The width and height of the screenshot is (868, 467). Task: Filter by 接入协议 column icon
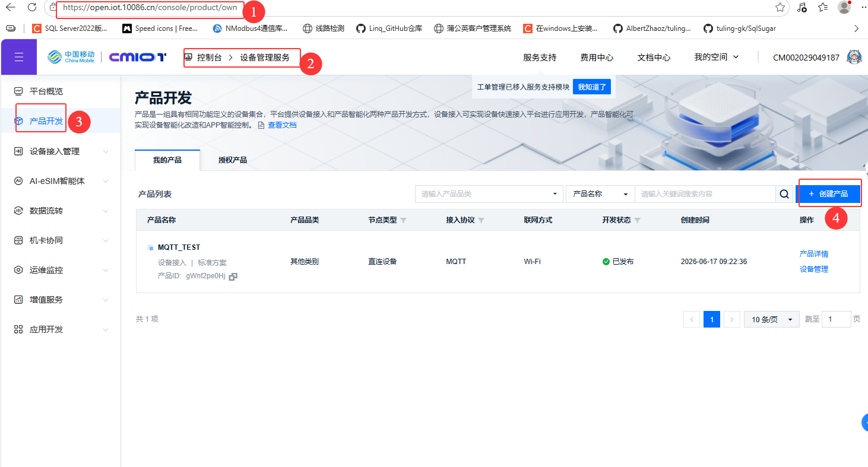tap(481, 220)
